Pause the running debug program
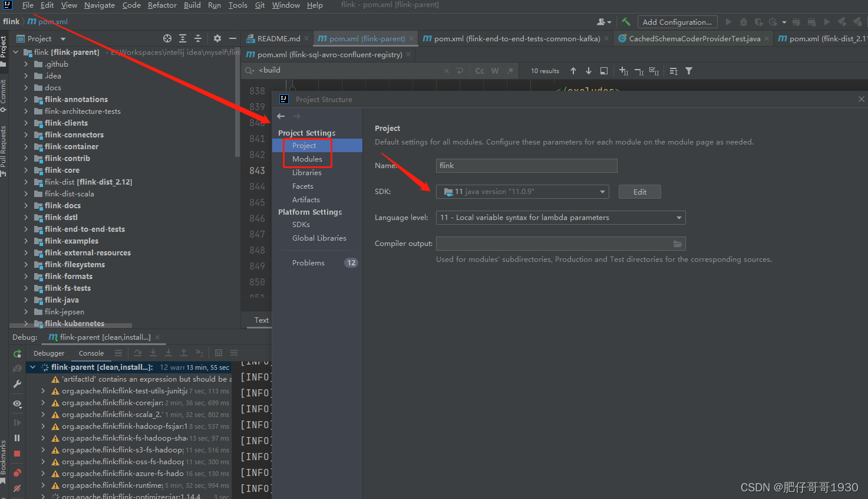Screen dimensions: 868x499 [17, 438]
